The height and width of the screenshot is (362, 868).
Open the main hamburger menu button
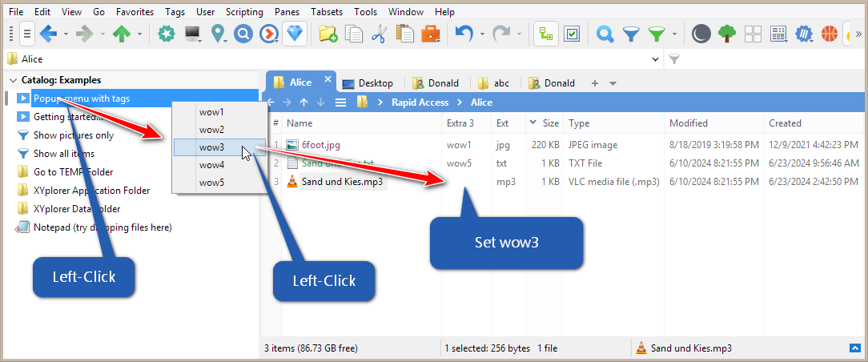point(27,34)
